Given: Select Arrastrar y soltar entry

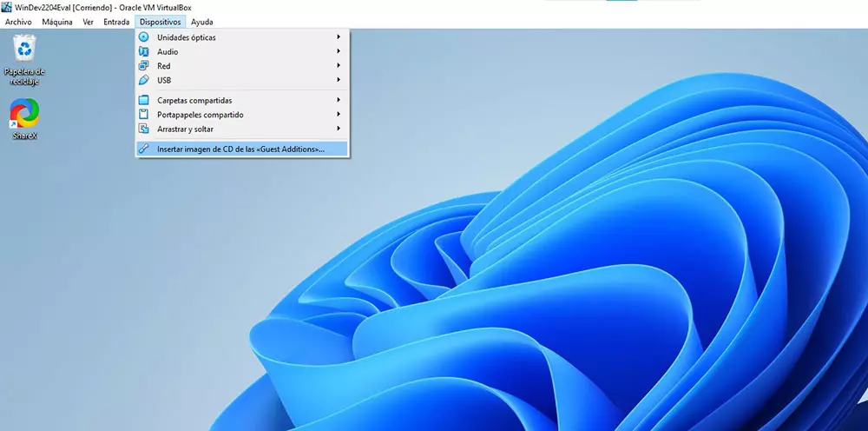Looking at the screenshot, I should (x=242, y=129).
